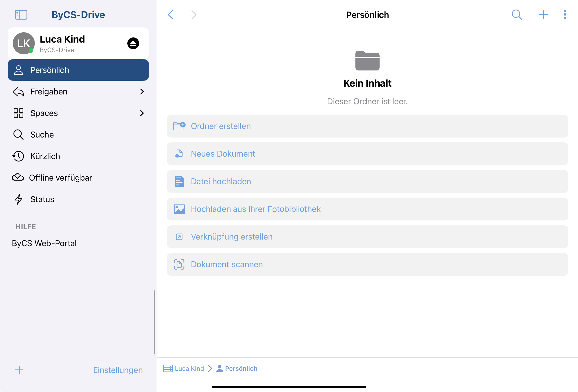Screen dimensions: 578x392
Task: Open search with the magnifier icon
Action: (x=517, y=15)
